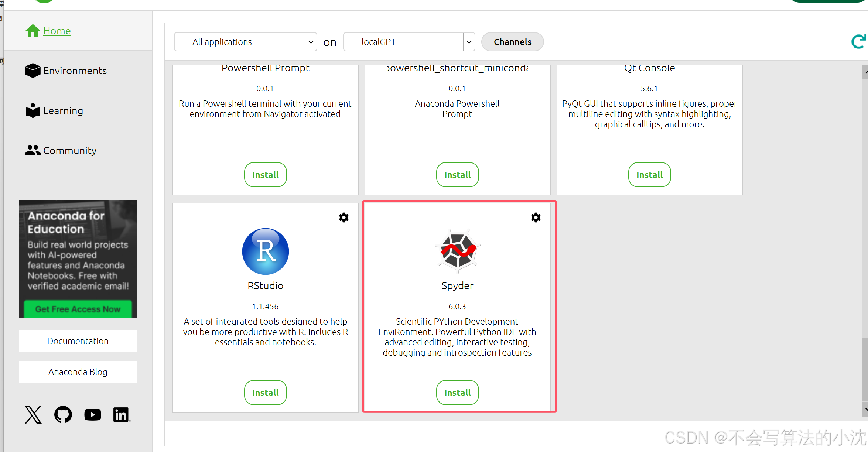Install the Qt Console application

[x=649, y=174]
